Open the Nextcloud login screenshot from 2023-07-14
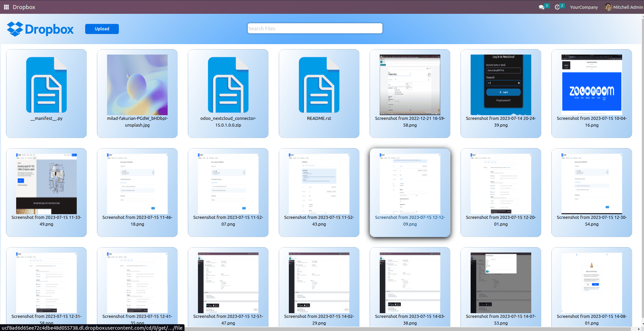644x331 pixels. click(x=500, y=84)
